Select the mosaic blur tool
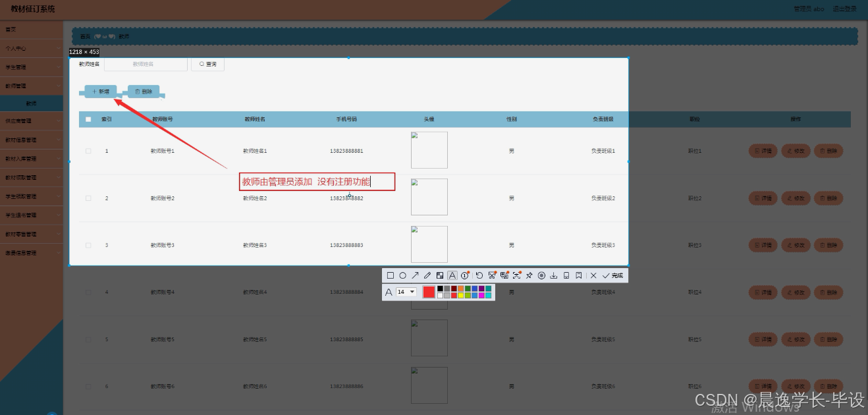 point(440,275)
